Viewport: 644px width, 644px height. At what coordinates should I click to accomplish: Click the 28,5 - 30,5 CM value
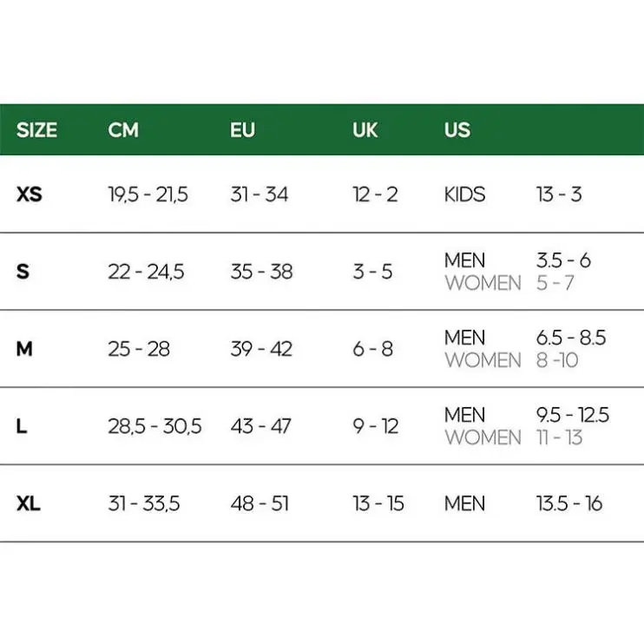pyautogui.click(x=154, y=426)
